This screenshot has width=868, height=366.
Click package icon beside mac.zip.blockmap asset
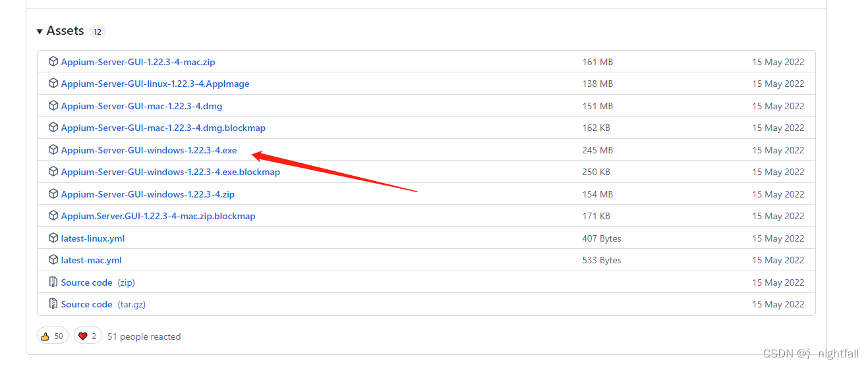point(53,216)
